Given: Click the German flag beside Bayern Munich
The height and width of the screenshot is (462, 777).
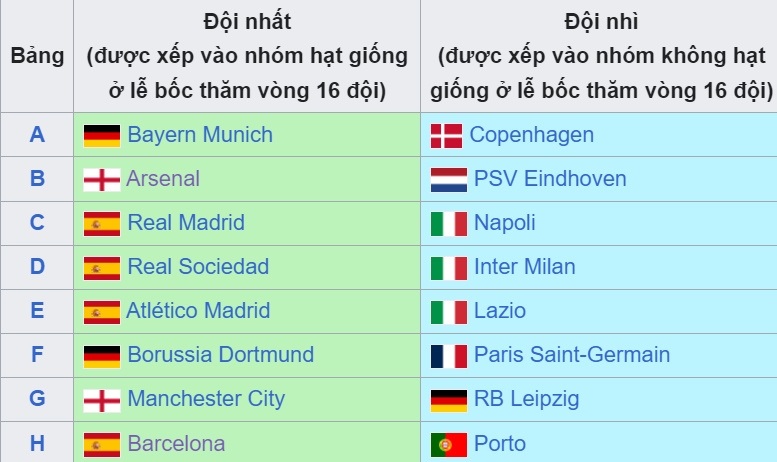Looking at the screenshot, I should point(102,136).
